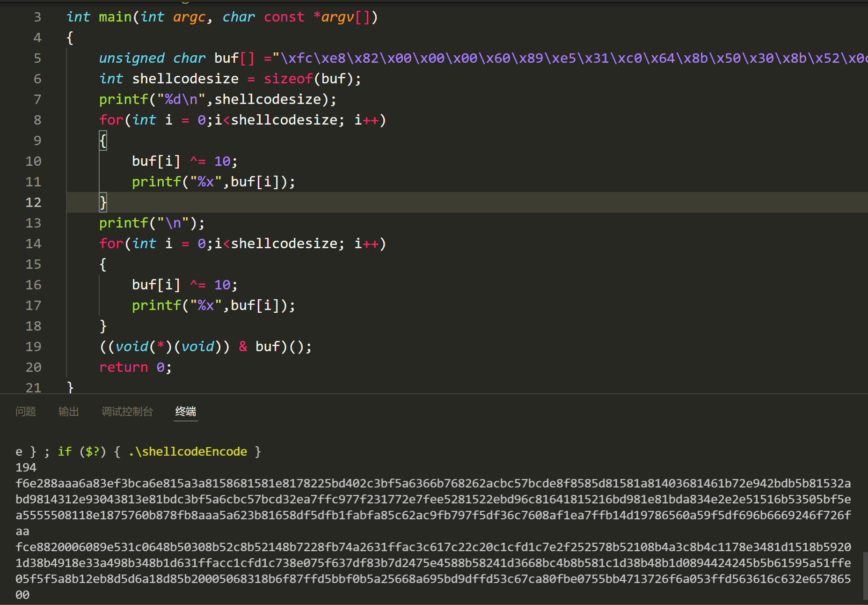Click the 'aa' line in terminal output
868x605 pixels.
(22, 531)
